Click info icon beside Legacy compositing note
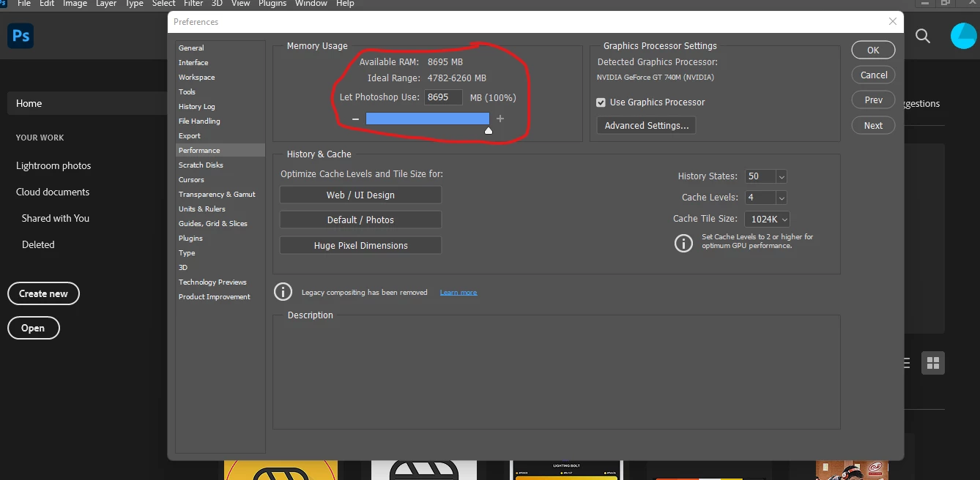This screenshot has height=480, width=980. 283,292
